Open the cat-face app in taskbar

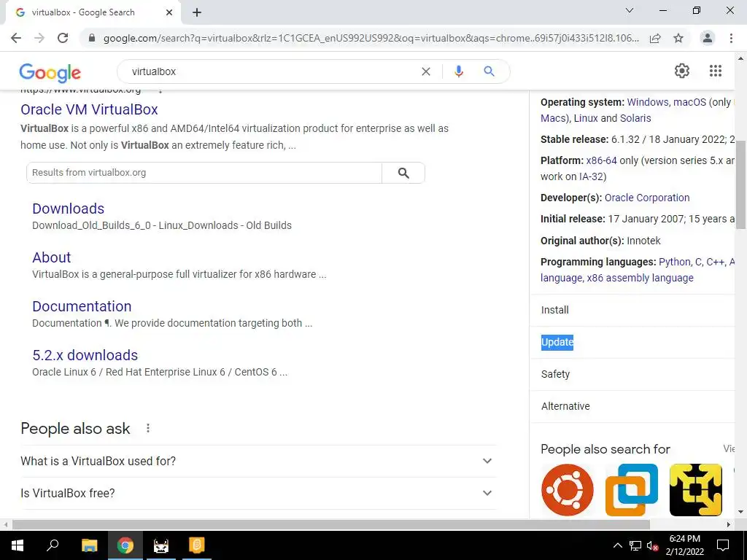click(161, 545)
